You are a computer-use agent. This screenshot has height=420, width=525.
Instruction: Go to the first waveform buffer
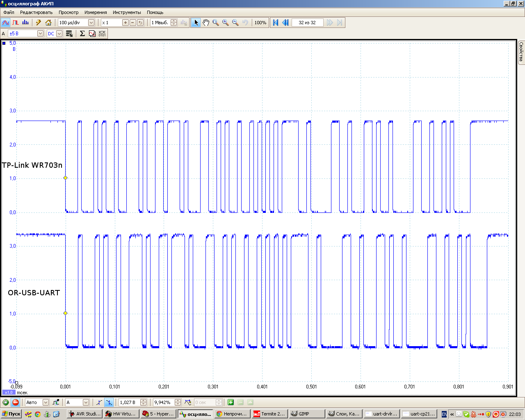(x=276, y=23)
